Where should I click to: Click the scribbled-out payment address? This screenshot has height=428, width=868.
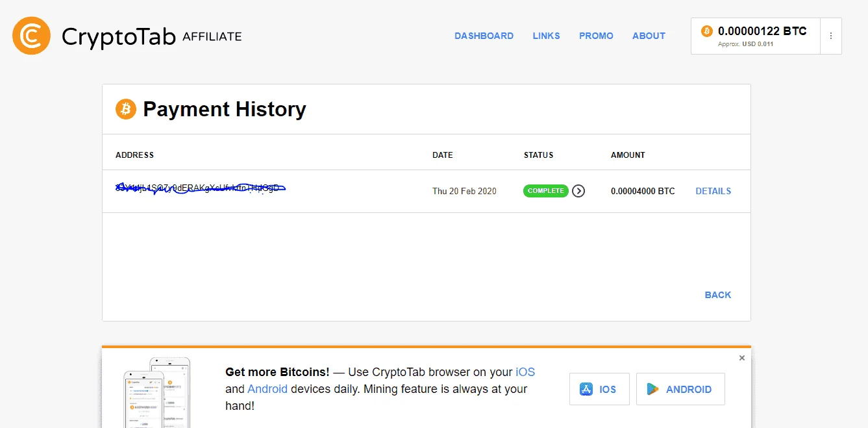point(201,188)
